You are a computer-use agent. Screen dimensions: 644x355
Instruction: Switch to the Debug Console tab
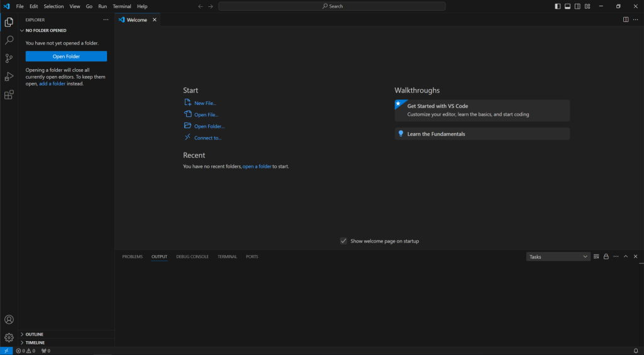(x=192, y=256)
